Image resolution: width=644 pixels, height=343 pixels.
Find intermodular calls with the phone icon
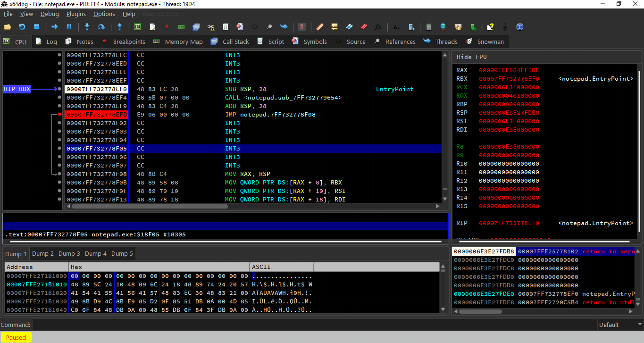click(412, 27)
